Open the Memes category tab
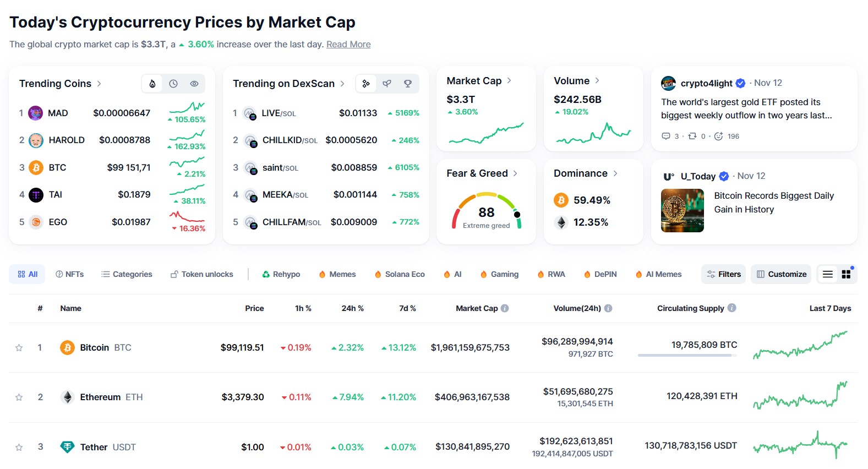 coord(337,274)
